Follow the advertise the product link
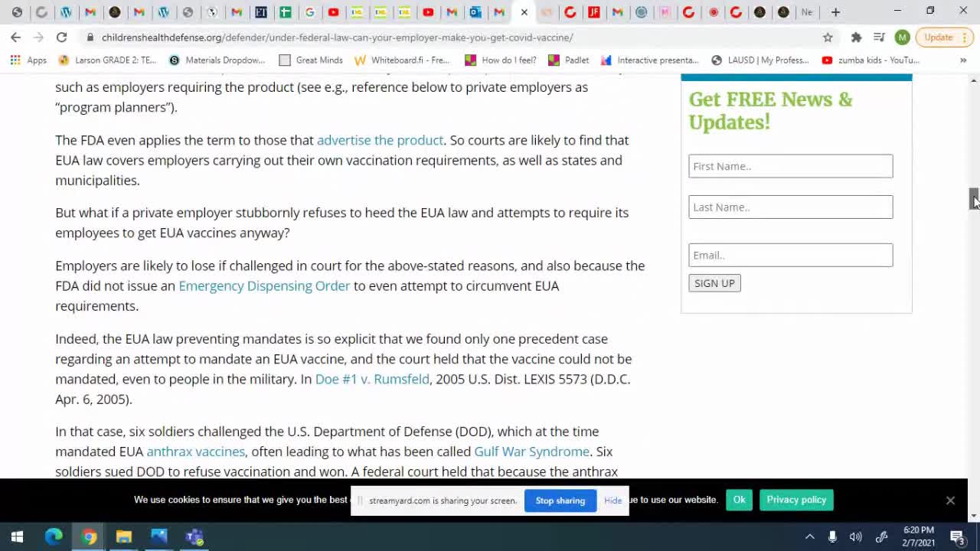Viewport: 980px width, 551px height. tap(380, 140)
